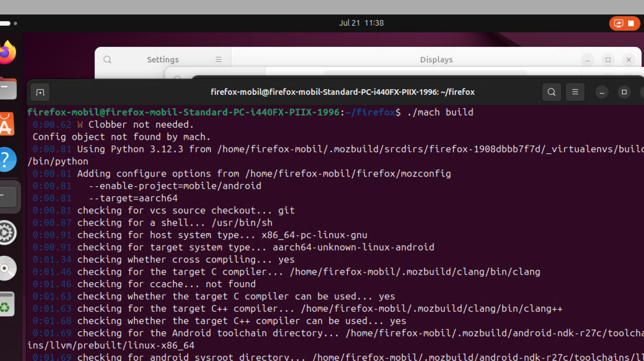Click the Displays title in Settings
Screen dimensions: 644x361
pos(436,59)
